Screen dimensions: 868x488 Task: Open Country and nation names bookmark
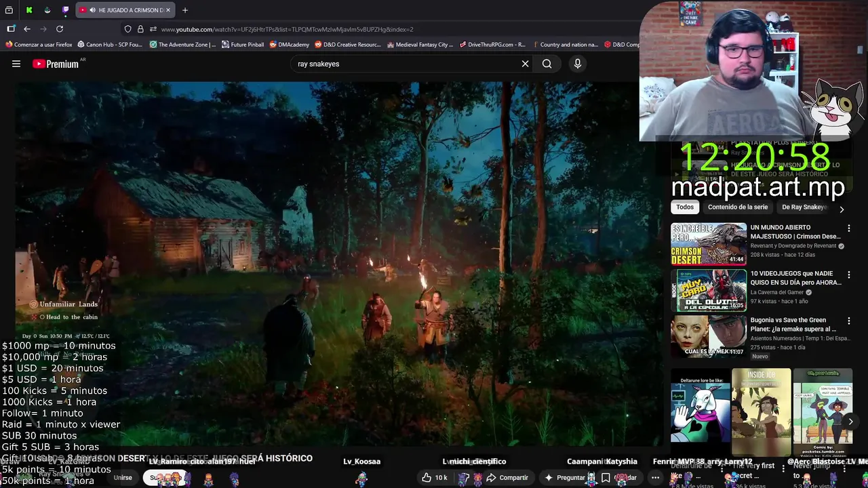[564, 45]
